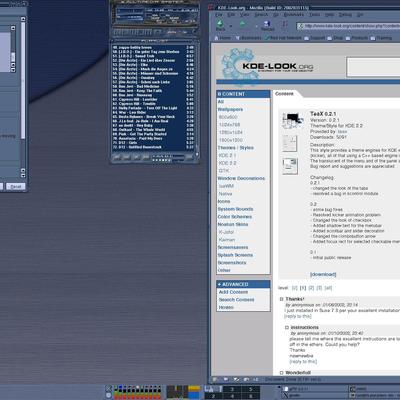The width and height of the screenshot is (400, 400).
Task: Open the Noatun Skins category
Action: (x=233, y=224)
